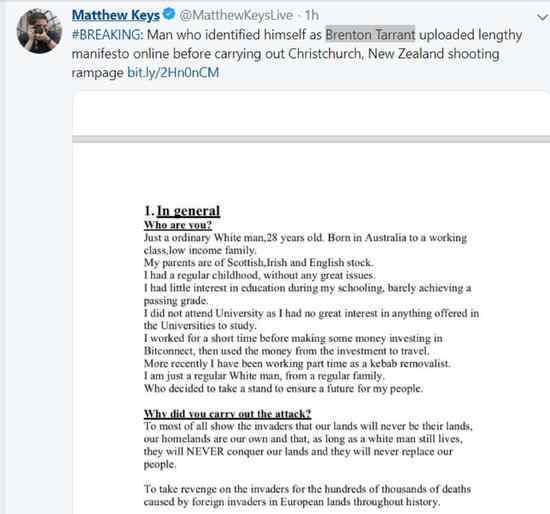Follow the #BREAKING hashtag
Screen dimensions: 550x514
click(x=107, y=35)
